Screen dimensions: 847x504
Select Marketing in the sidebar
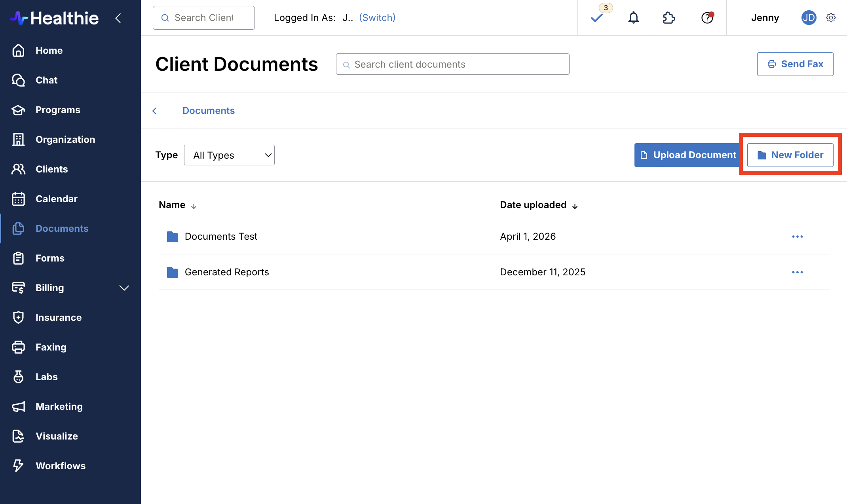coord(59,406)
